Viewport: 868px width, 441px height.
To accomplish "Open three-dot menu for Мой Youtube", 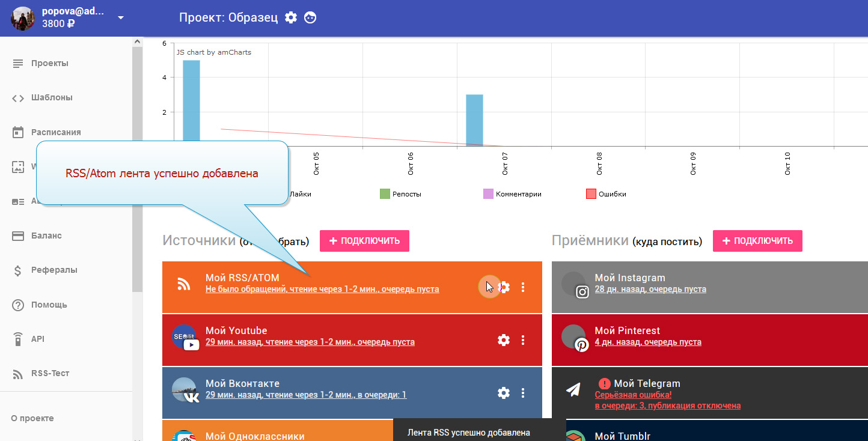I will [523, 340].
